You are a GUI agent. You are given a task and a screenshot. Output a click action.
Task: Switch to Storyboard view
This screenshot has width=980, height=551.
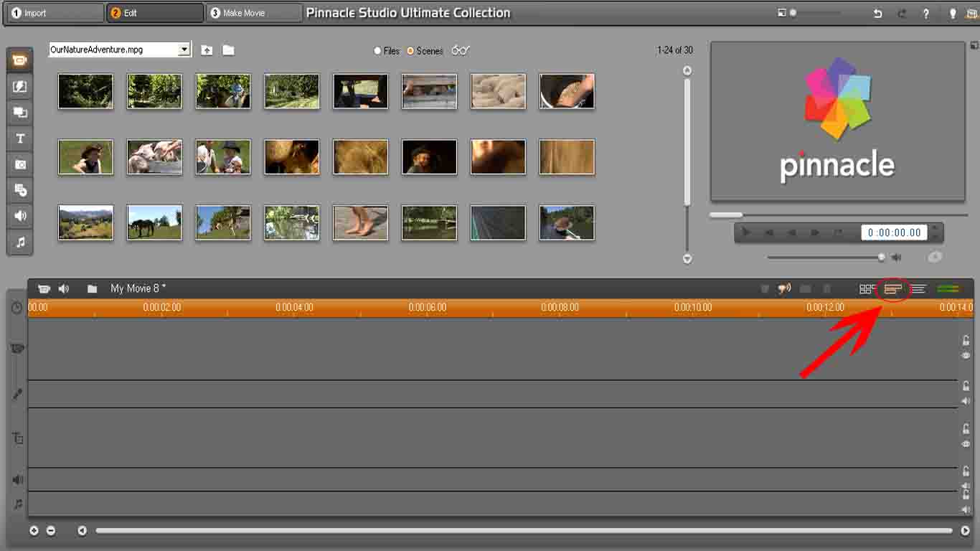[x=867, y=288]
